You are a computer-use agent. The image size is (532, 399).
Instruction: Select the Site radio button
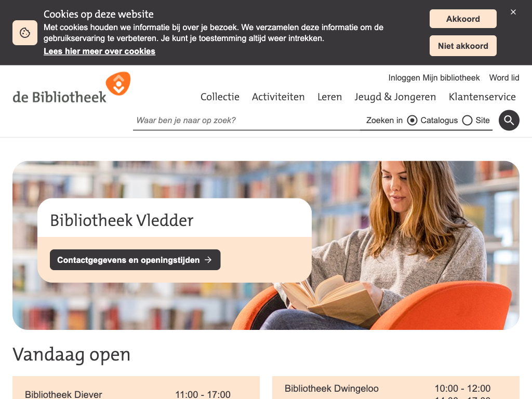pyautogui.click(x=467, y=121)
